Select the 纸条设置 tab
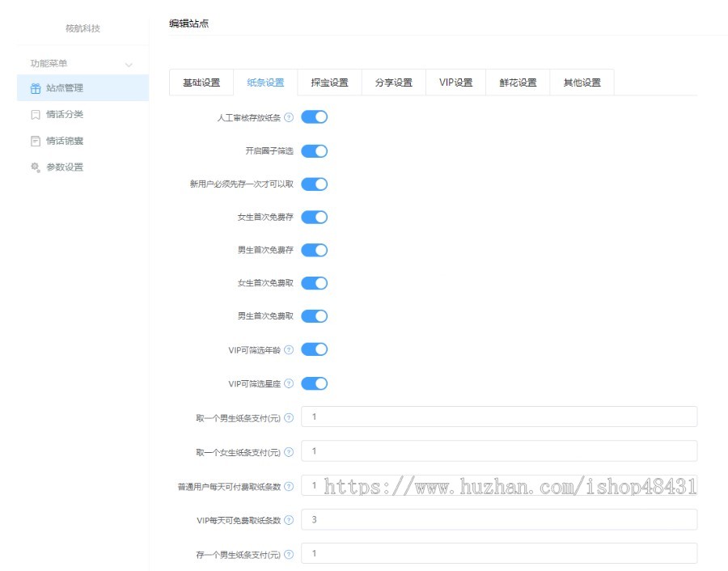The width and height of the screenshot is (728, 571). click(265, 82)
